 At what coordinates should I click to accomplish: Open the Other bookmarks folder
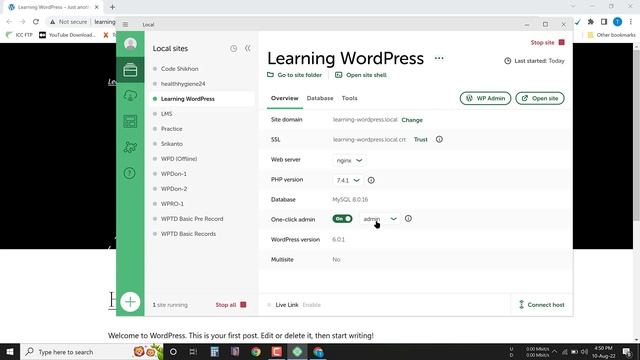[611, 35]
